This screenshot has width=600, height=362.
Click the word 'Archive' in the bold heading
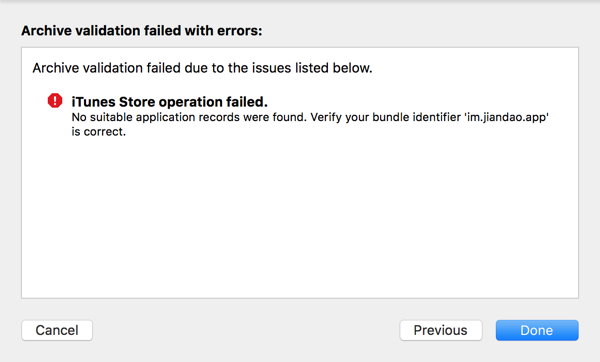(x=46, y=31)
